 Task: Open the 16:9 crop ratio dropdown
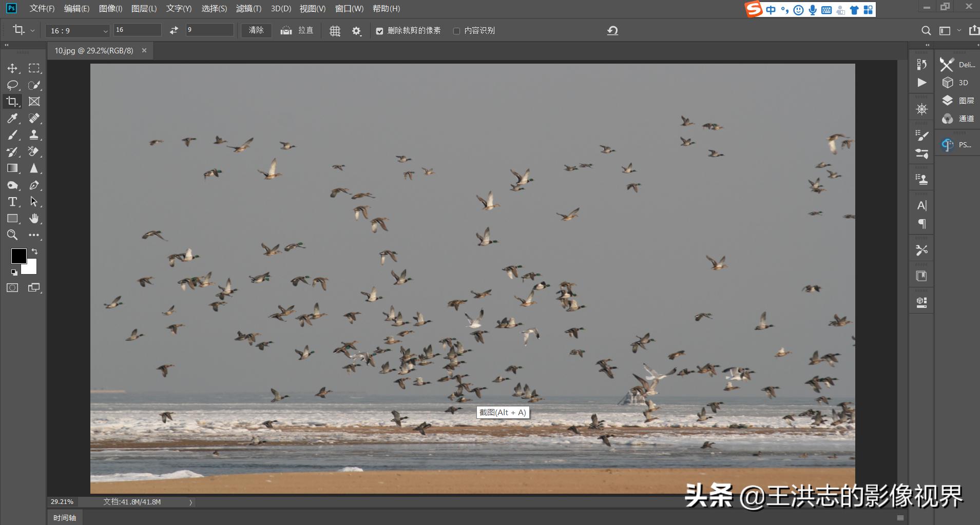(x=105, y=31)
